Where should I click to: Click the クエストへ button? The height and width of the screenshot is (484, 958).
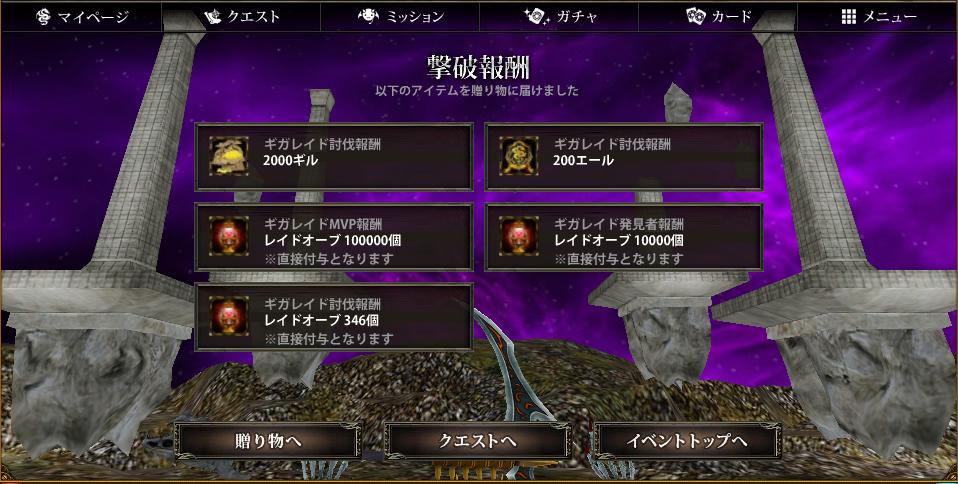478,441
